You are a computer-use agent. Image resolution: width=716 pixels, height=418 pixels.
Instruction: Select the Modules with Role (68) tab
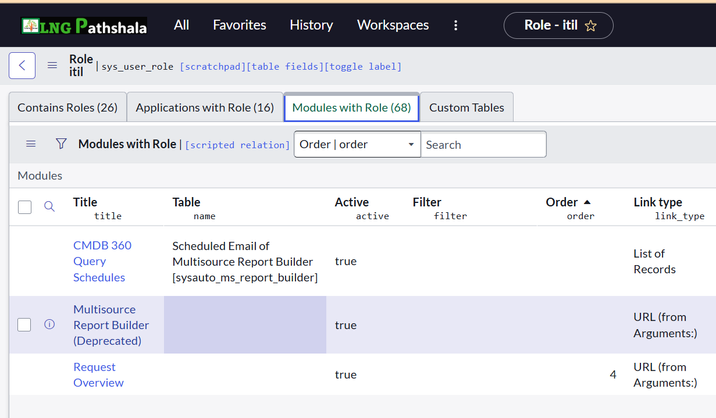(x=351, y=107)
